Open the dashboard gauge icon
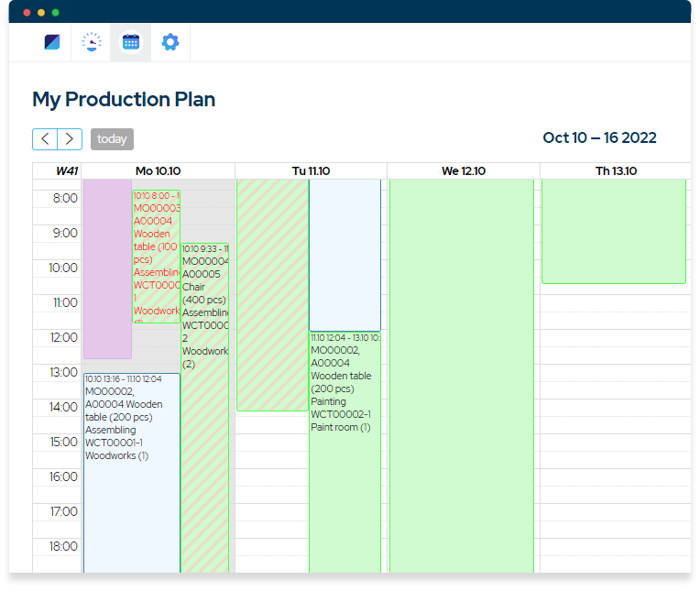 92,42
